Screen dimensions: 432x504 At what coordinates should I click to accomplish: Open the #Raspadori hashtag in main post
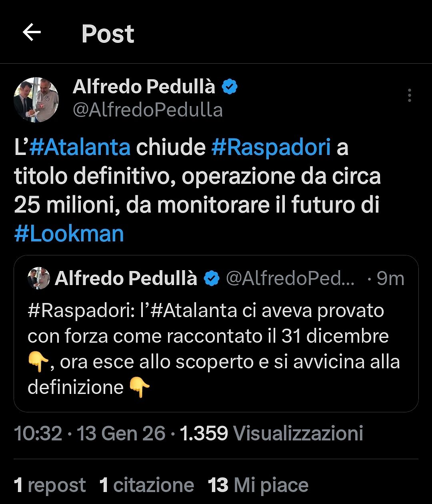(271, 147)
